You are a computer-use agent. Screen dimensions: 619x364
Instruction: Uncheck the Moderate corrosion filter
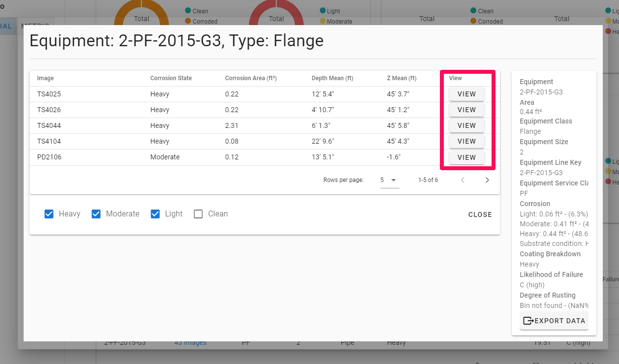click(x=96, y=214)
